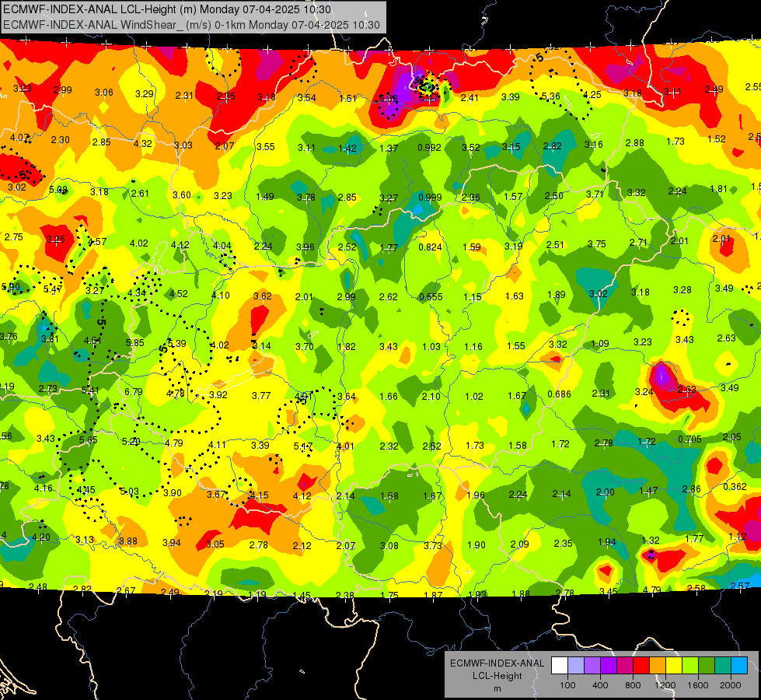The width and height of the screenshot is (761, 700).
Task: Click the wind shear value 4.20
Action: pyautogui.click(x=40, y=537)
